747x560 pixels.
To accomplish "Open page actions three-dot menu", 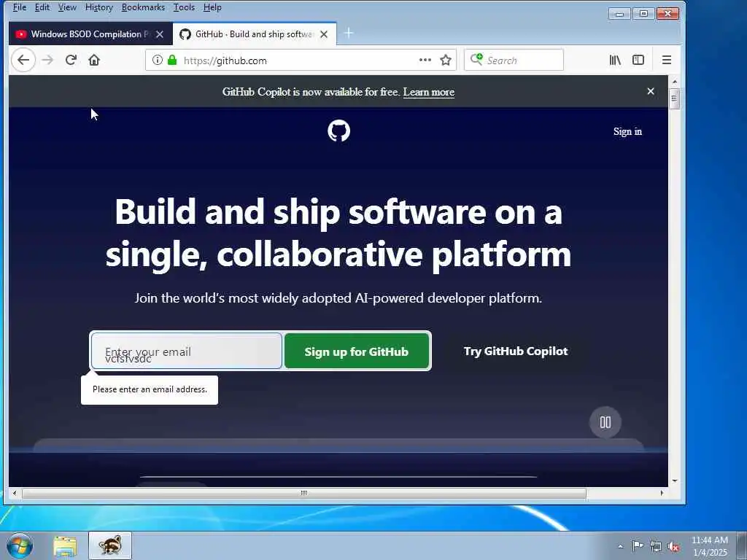I will tap(425, 60).
